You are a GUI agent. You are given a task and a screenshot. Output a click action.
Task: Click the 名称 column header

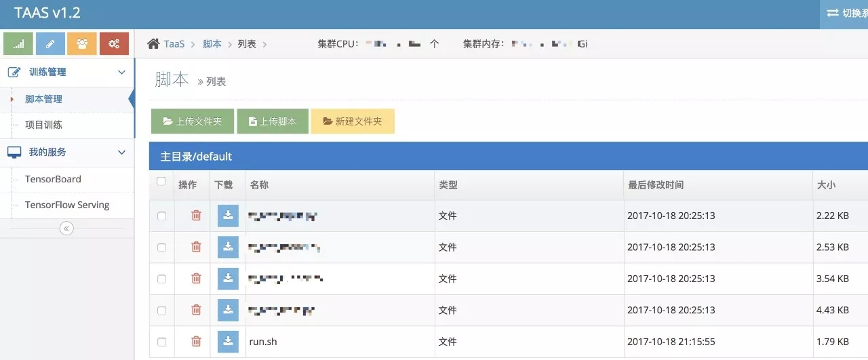pyautogui.click(x=259, y=184)
